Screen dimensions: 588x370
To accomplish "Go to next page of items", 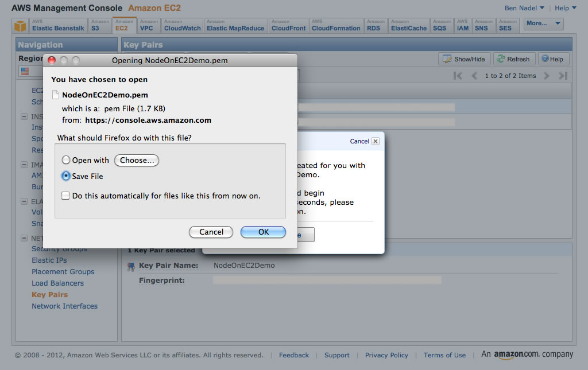I will pyautogui.click(x=547, y=76).
